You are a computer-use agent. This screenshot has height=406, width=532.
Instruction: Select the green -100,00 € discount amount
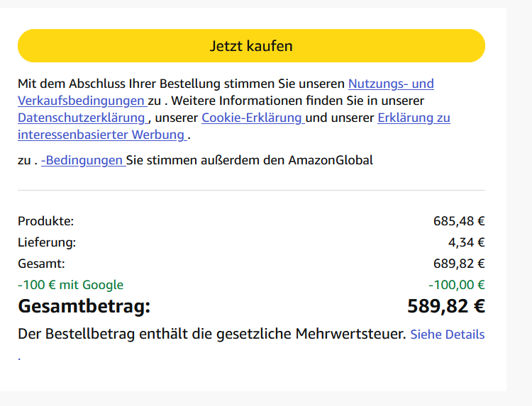tap(456, 285)
